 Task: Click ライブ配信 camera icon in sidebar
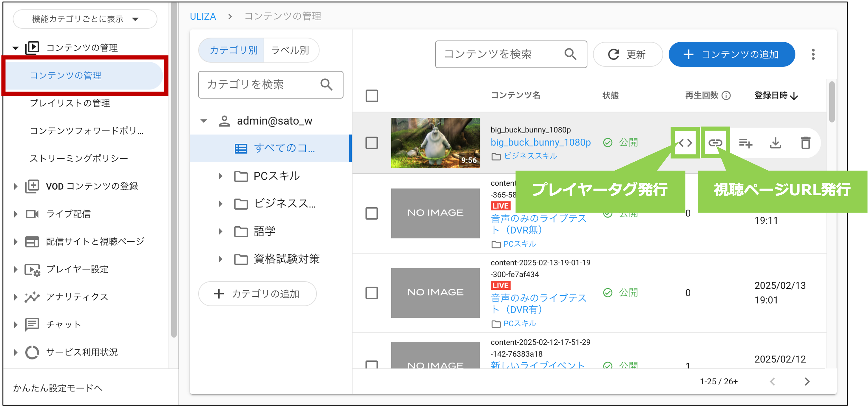point(32,214)
